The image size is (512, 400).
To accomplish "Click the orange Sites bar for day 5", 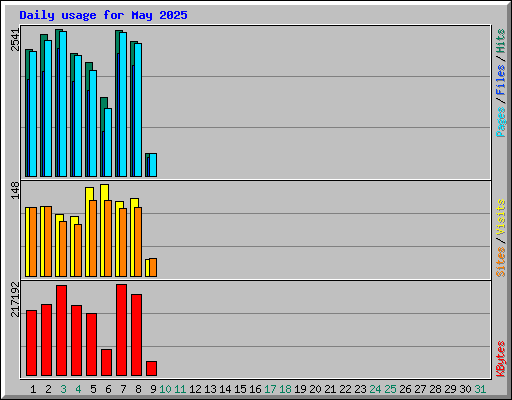I will [x=93, y=238].
